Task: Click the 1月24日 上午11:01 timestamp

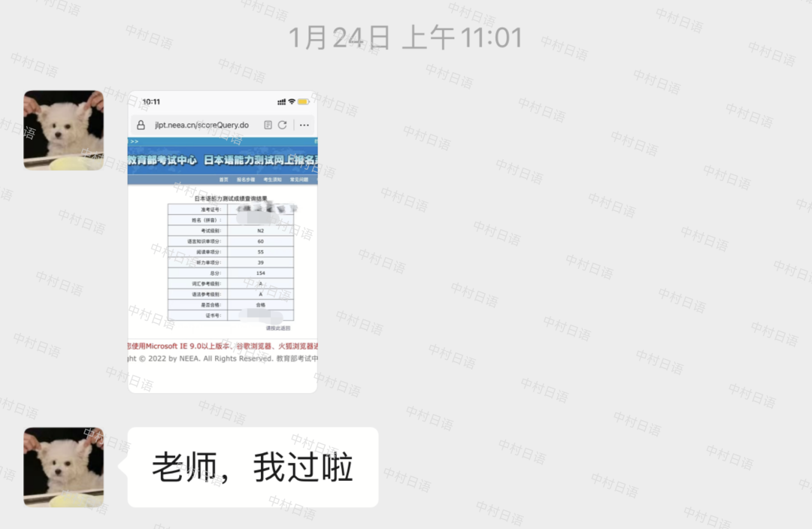Action: click(406, 37)
